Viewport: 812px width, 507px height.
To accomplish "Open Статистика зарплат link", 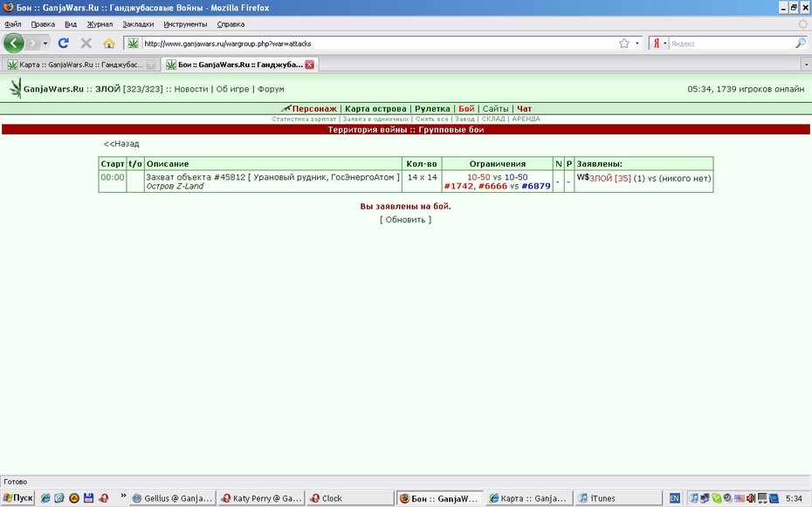I will 304,119.
